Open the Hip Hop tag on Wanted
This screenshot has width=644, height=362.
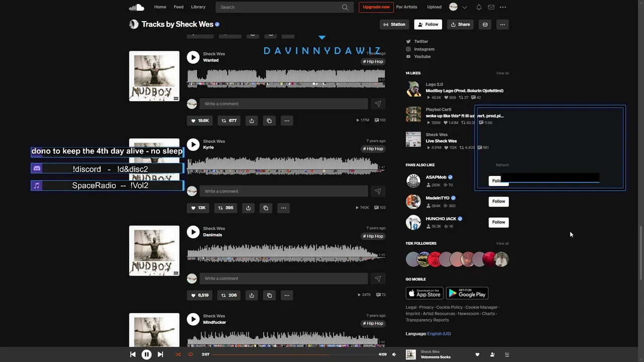click(373, 61)
